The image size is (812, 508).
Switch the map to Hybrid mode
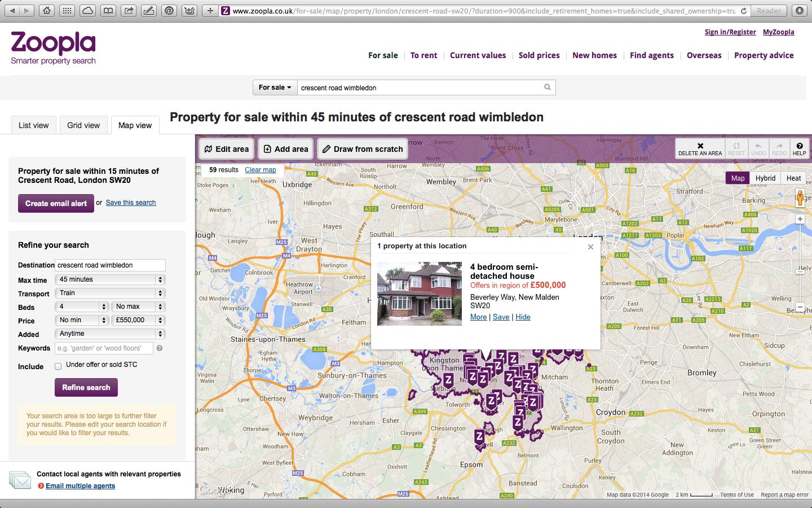(x=765, y=178)
